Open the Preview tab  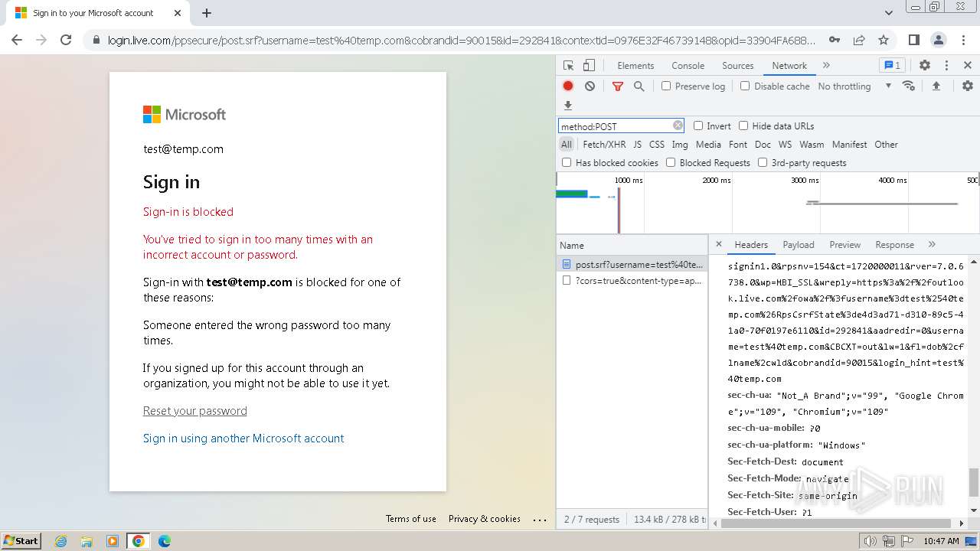(844, 245)
